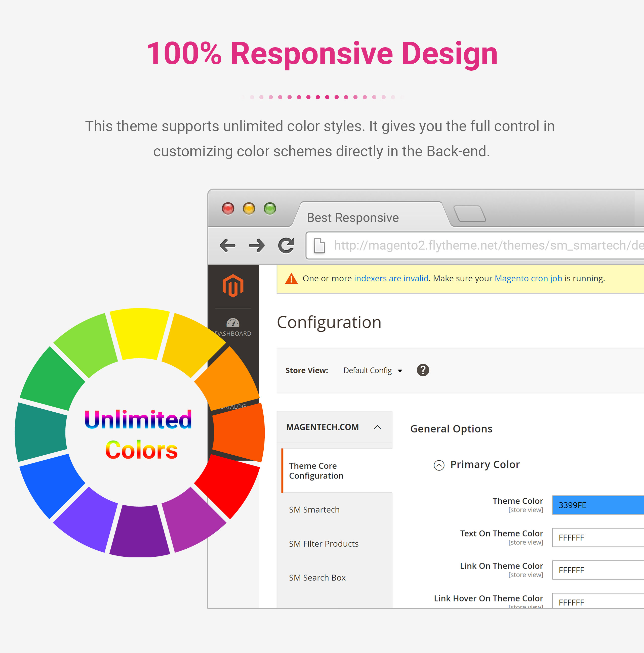Screen dimensions: 644x653
Task: Reload the page with refresh icon
Action: [286, 245]
